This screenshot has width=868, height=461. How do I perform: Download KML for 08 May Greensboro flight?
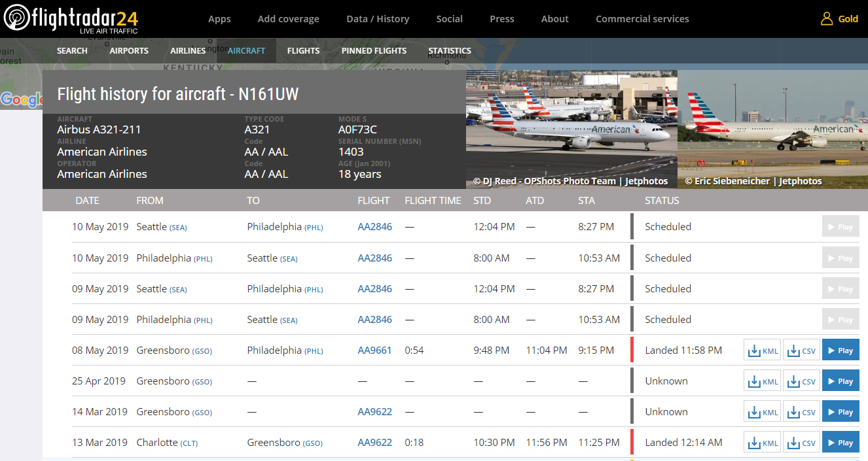click(x=762, y=350)
